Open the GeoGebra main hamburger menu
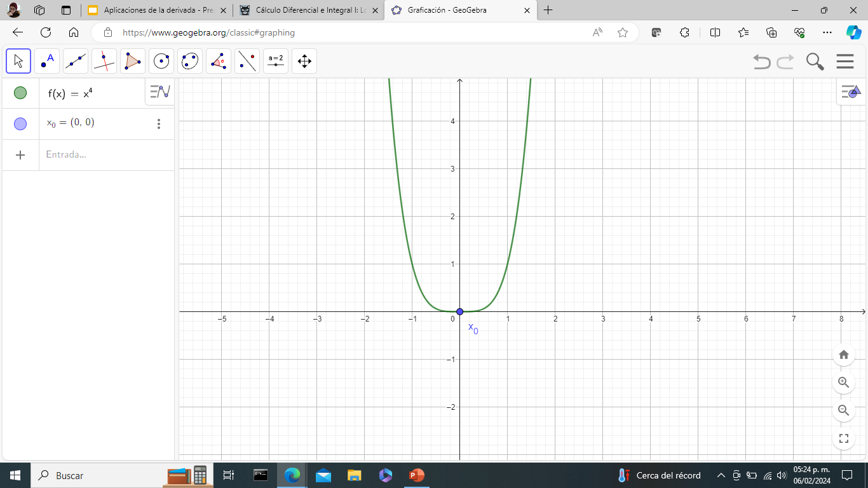868x488 pixels. click(845, 62)
